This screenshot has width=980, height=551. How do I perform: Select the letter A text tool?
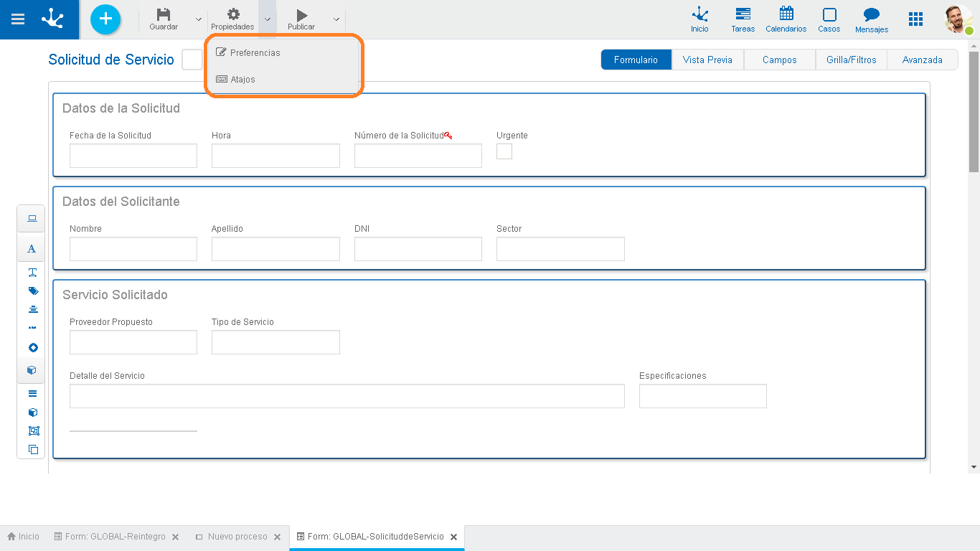point(32,249)
